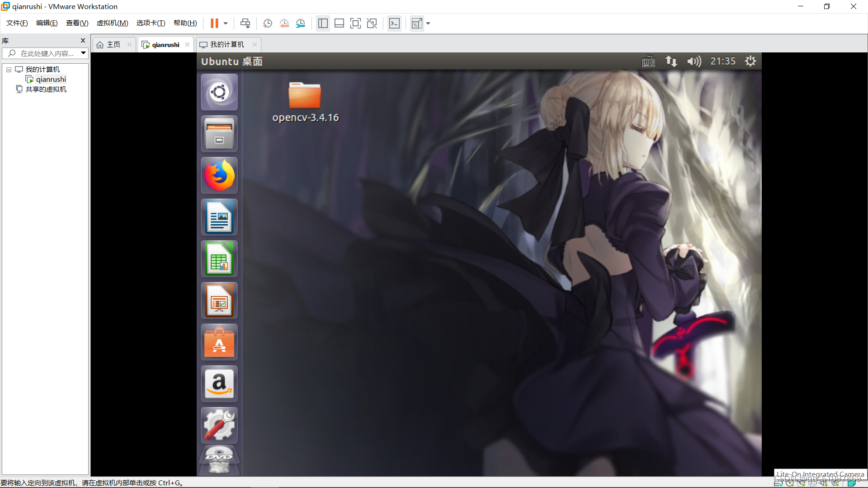868x488 pixels.
Task: Toggle the thumbnail bar view
Action: (339, 23)
